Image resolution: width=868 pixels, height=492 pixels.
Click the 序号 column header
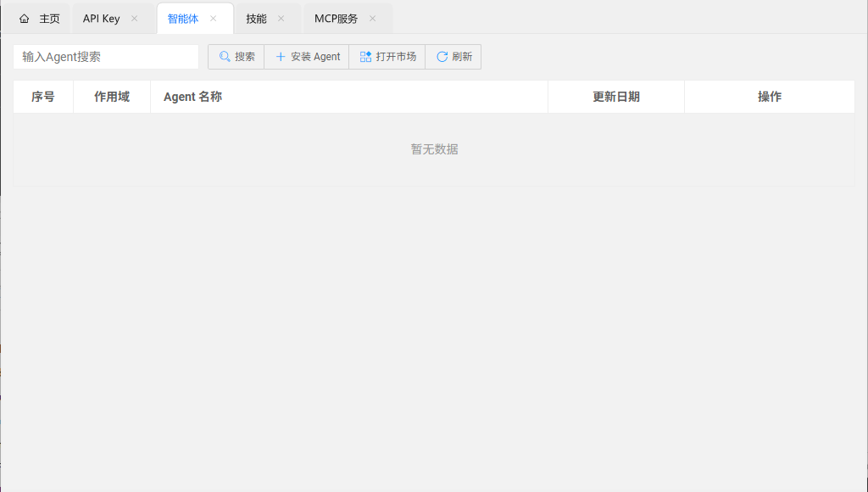43,97
